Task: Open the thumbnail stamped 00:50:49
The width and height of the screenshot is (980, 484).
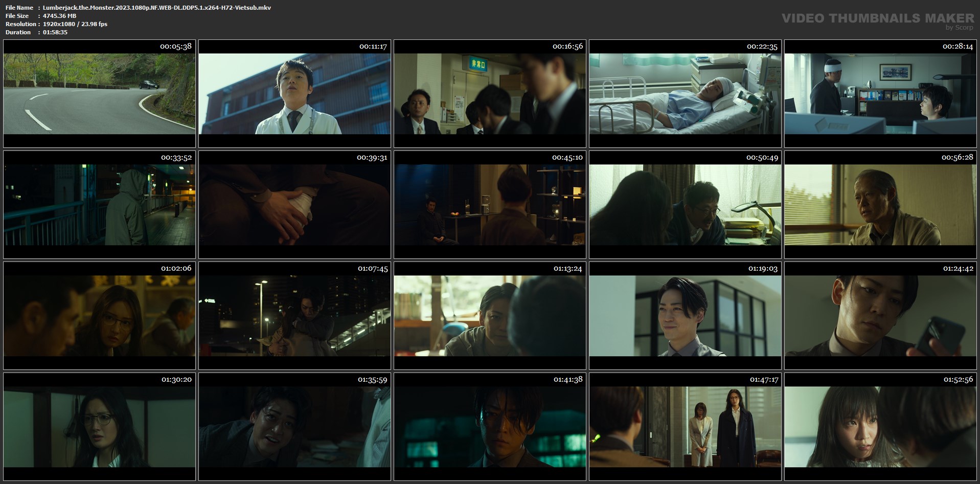Action: pyautogui.click(x=685, y=205)
